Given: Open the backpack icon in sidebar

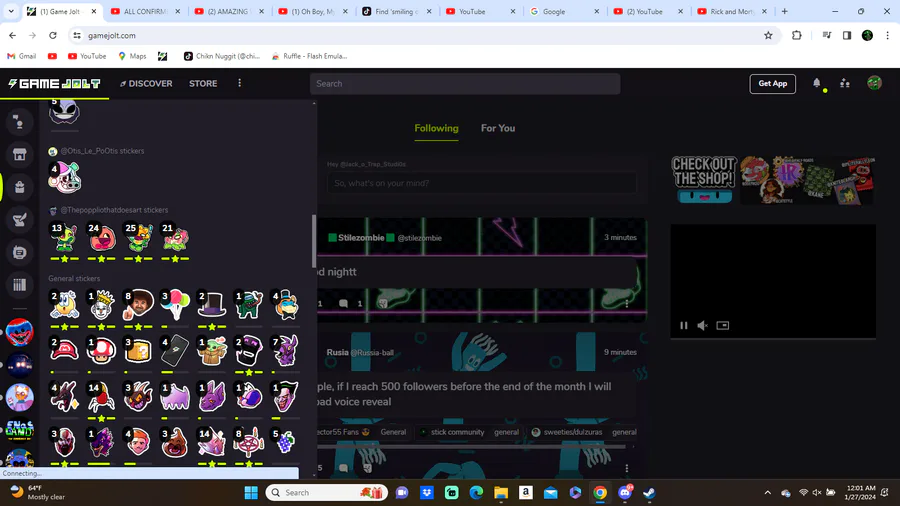Looking at the screenshot, I should (20, 187).
